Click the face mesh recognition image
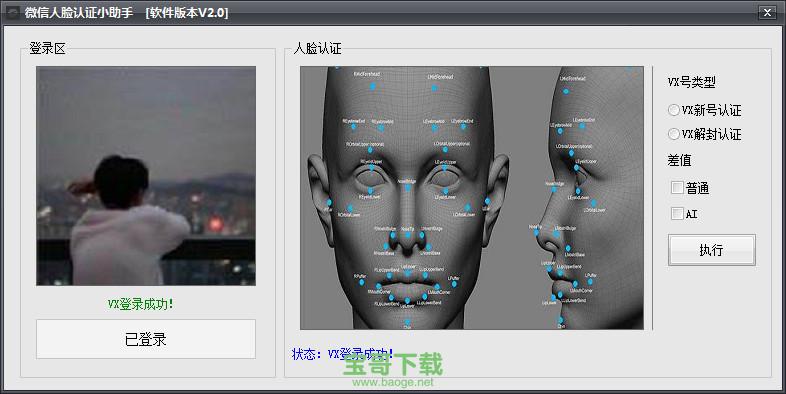This screenshot has height=394, width=786. pos(472,198)
